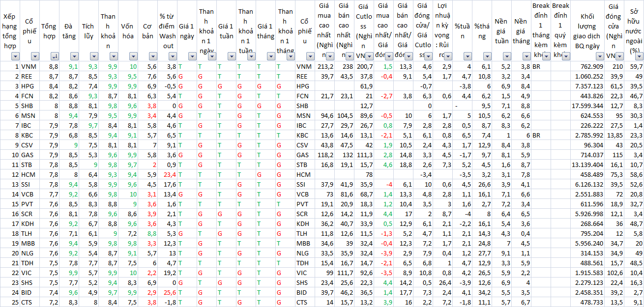Open the Giá 1 ngày filter dropdown
Viewport: 644px width, 307px height.
(192, 56)
